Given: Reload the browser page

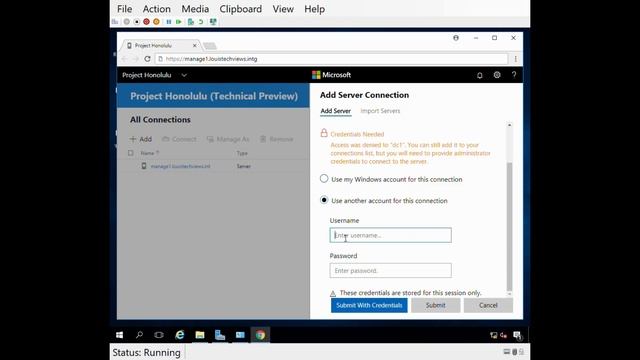Looking at the screenshot, I should (x=147, y=59).
